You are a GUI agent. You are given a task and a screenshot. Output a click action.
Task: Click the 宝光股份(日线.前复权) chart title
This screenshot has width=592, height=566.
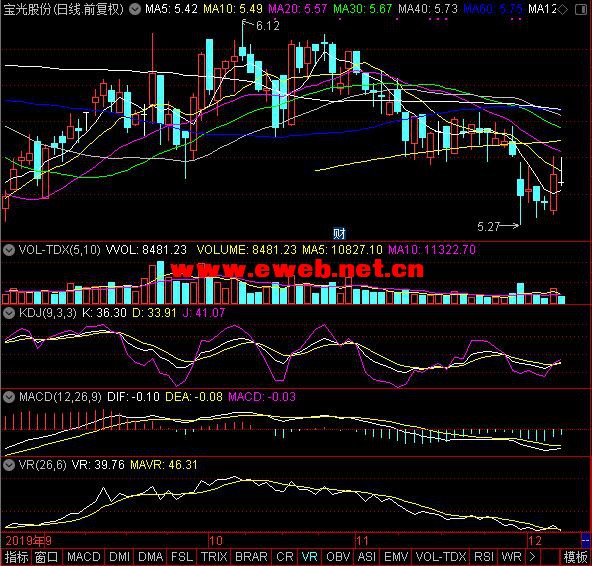pos(63,9)
